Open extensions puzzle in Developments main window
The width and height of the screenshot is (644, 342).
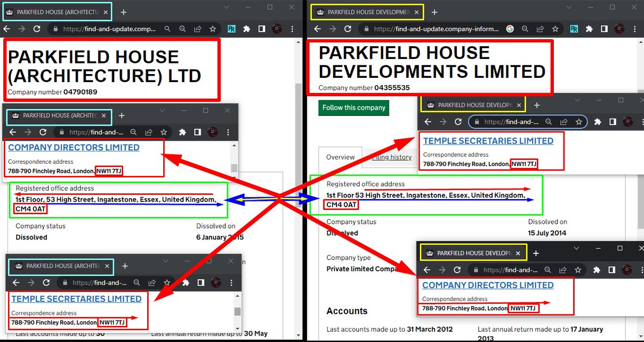coord(589,29)
